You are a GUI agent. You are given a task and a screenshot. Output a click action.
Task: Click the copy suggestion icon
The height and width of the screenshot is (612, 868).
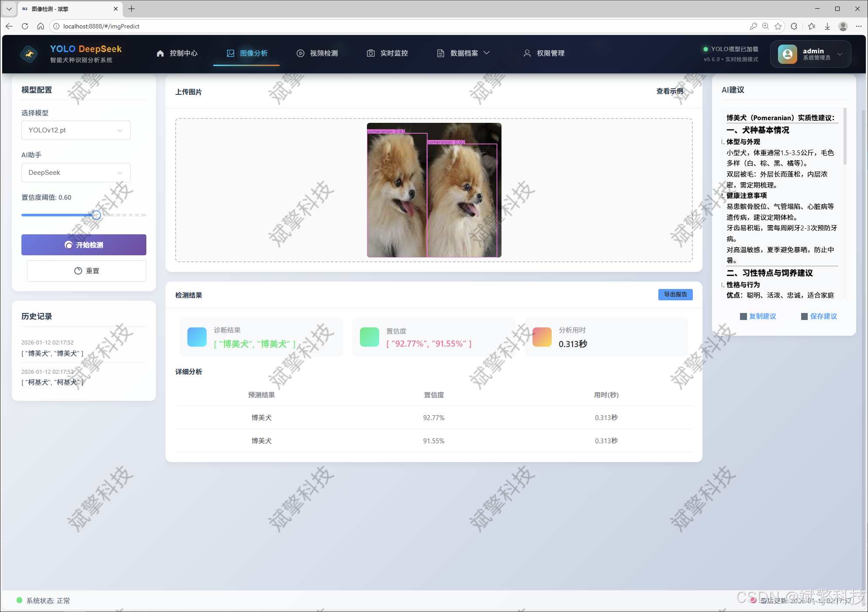[743, 316]
